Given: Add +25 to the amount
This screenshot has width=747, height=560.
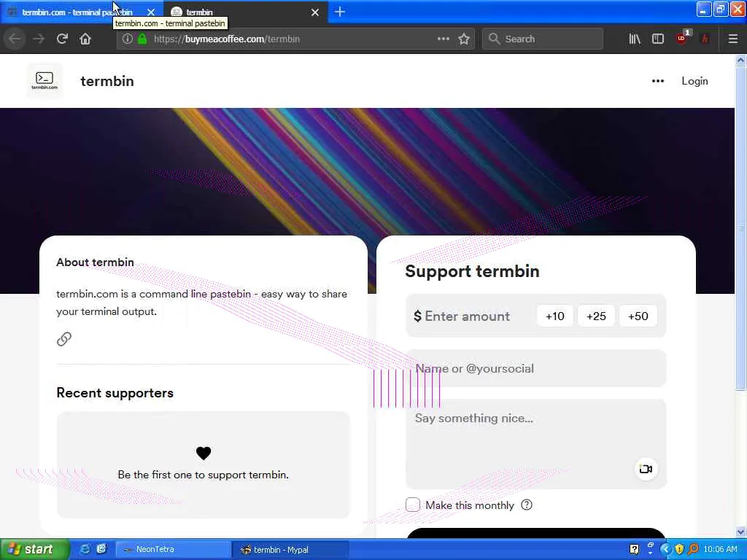Looking at the screenshot, I should (x=597, y=316).
